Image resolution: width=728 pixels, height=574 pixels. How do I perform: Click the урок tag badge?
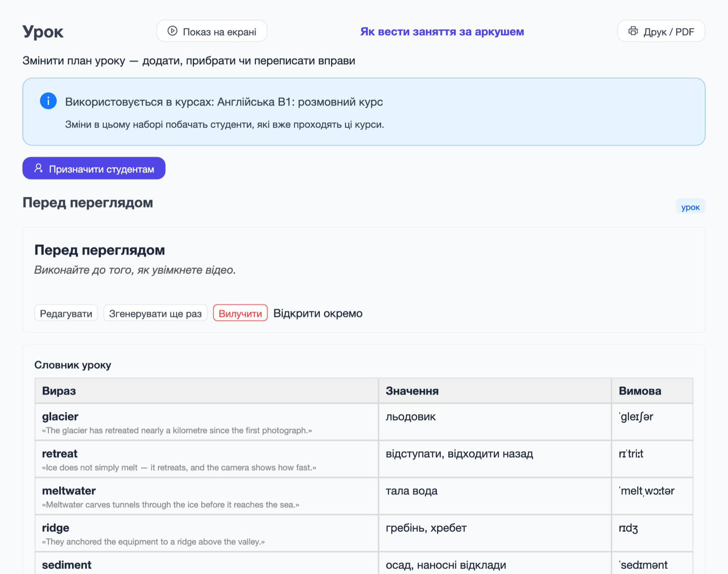click(690, 207)
